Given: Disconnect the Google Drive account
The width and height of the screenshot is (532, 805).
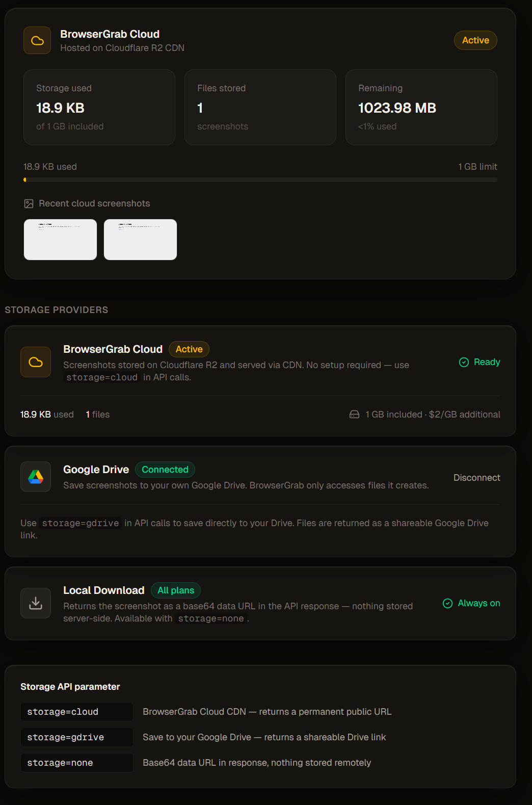Looking at the screenshot, I should [x=476, y=477].
